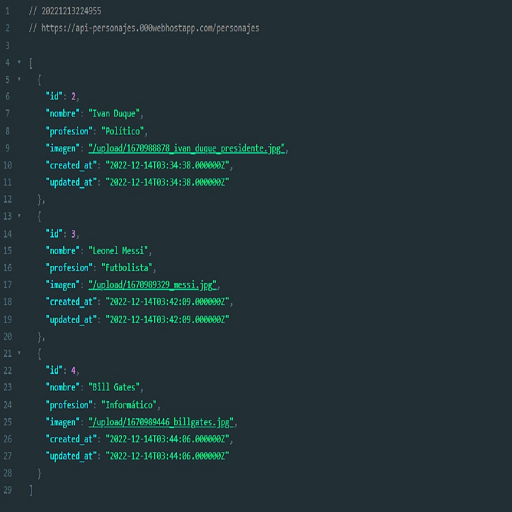
Task: Click the "Futbolista" profesion value
Action: coord(127,268)
